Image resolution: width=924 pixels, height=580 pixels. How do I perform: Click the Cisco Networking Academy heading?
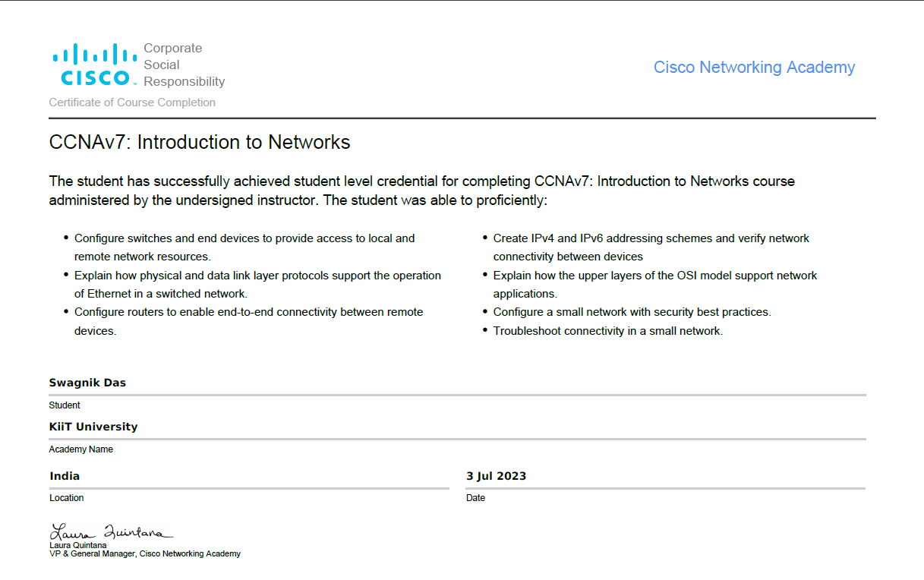754,68
